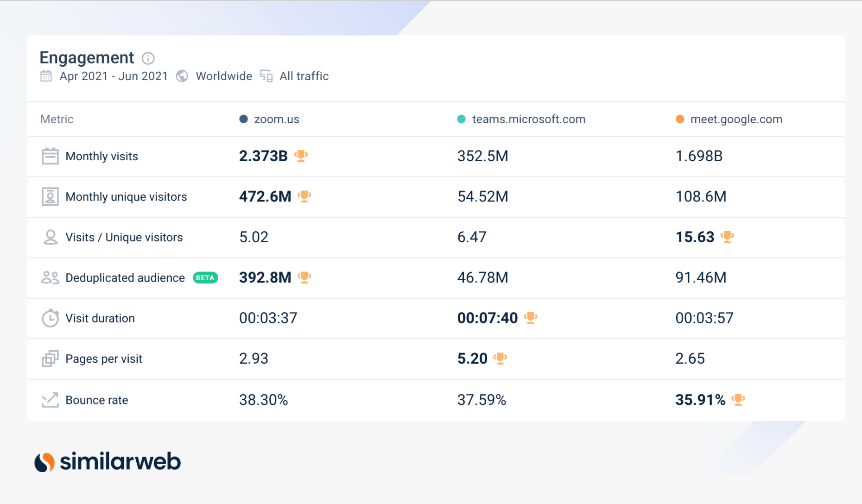Click the Metric column header
Image resolution: width=862 pixels, height=504 pixels.
(57, 120)
